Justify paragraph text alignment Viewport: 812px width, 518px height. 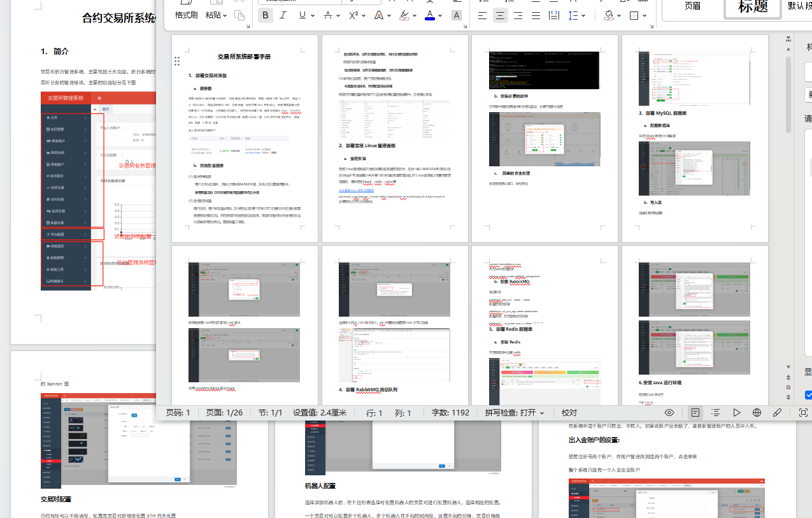pyautogui.click(x=536, y=15)
